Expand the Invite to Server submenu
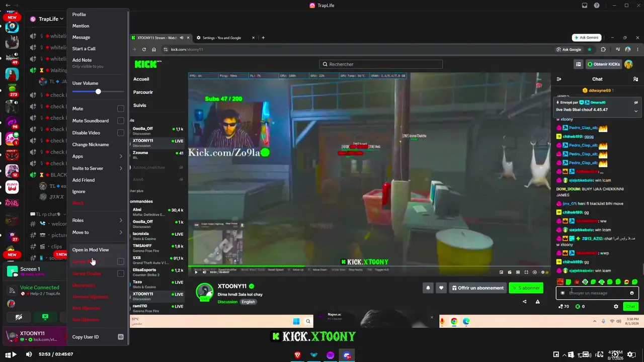Image resolution: width=644 pixels, height=362 pixels. pos(98,168)
